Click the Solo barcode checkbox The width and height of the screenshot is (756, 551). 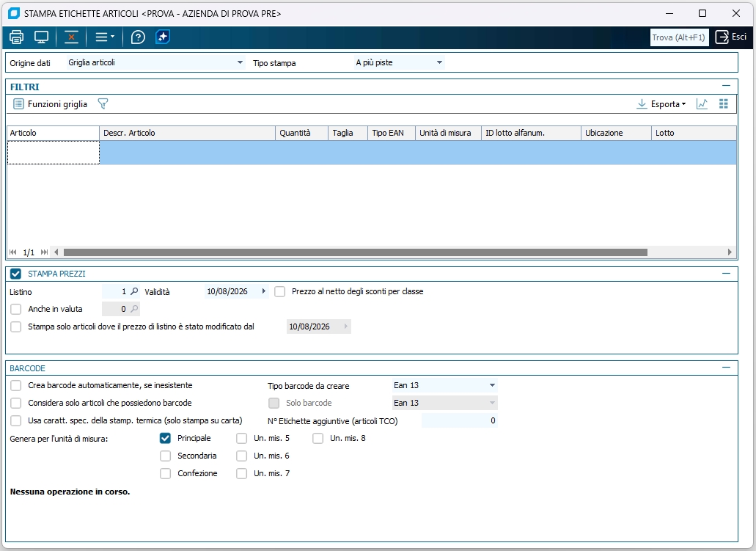(274, 404)
